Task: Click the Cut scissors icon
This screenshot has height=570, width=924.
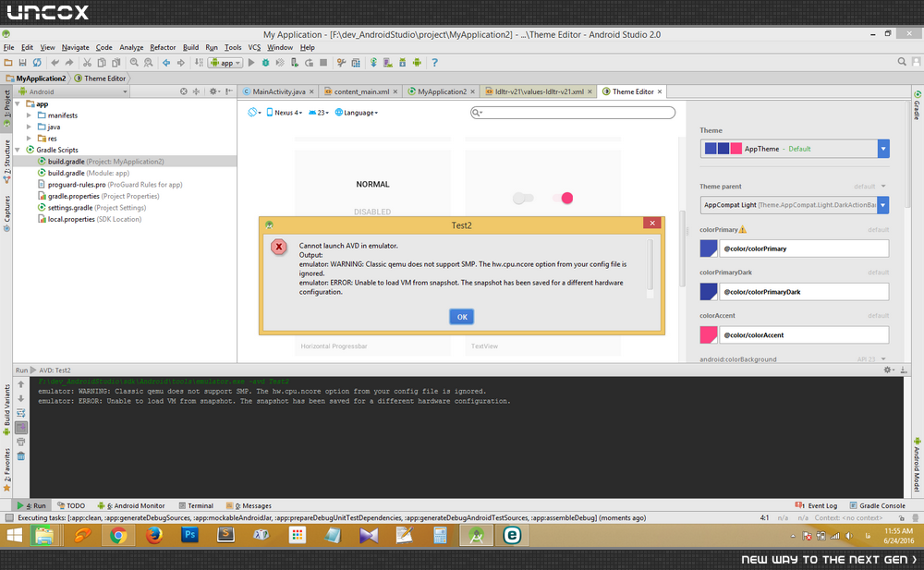Action: click(x=87, y=63)
